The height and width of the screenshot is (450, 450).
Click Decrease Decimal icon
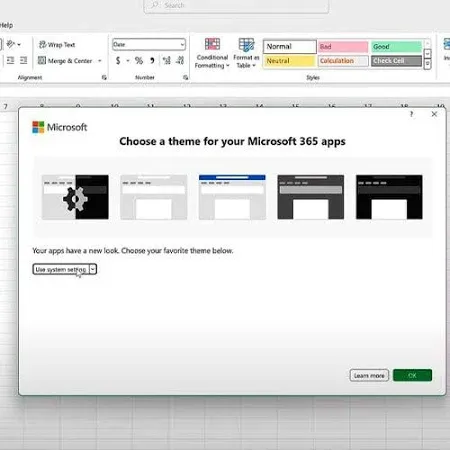point(180,61)
